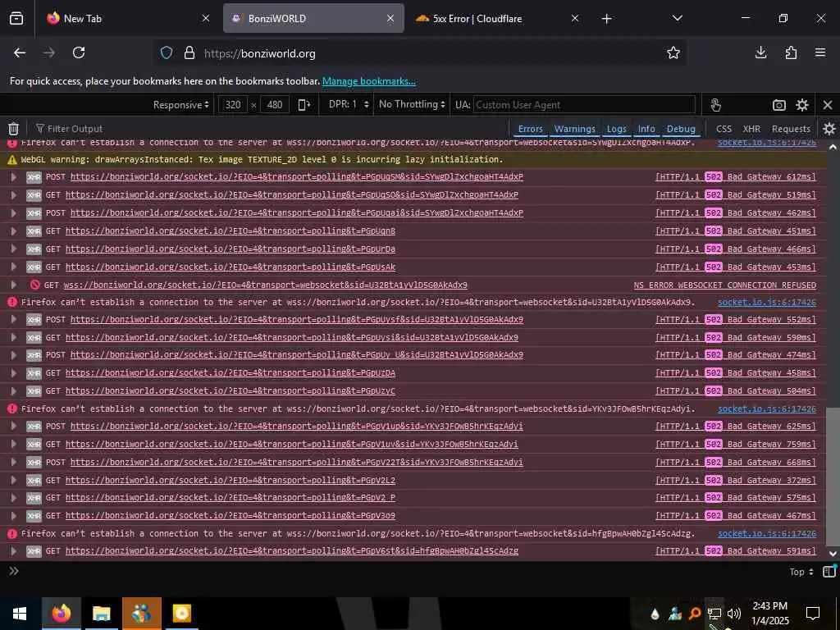
Task: Open socket.io.js link on sid=U32BtA1yVlD5G0AkAdx9 error
Action: click(x=767, y=302)
